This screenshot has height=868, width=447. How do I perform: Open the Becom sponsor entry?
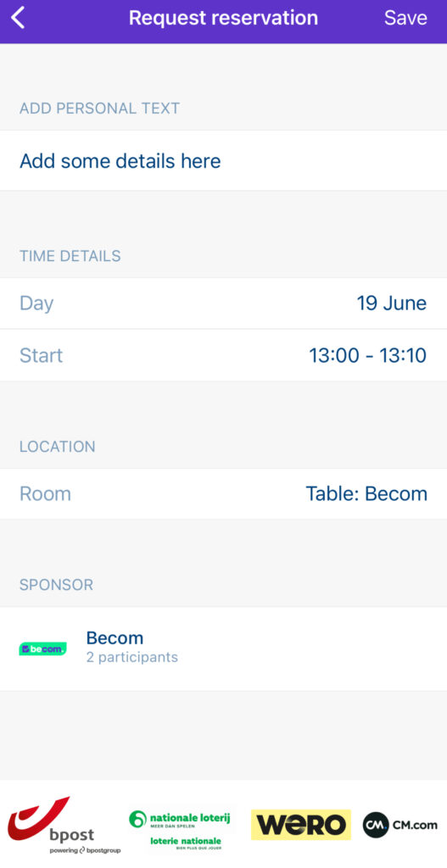[x=223, y=648]
